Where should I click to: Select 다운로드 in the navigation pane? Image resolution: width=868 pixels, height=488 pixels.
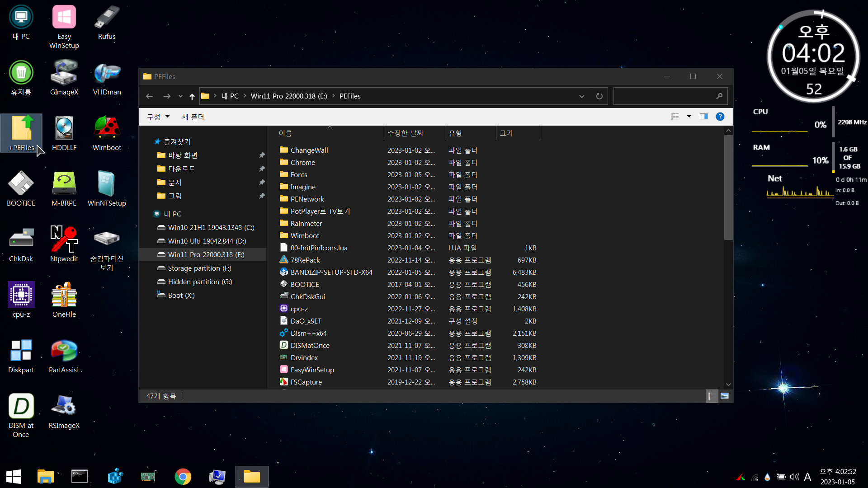(181, 169)
